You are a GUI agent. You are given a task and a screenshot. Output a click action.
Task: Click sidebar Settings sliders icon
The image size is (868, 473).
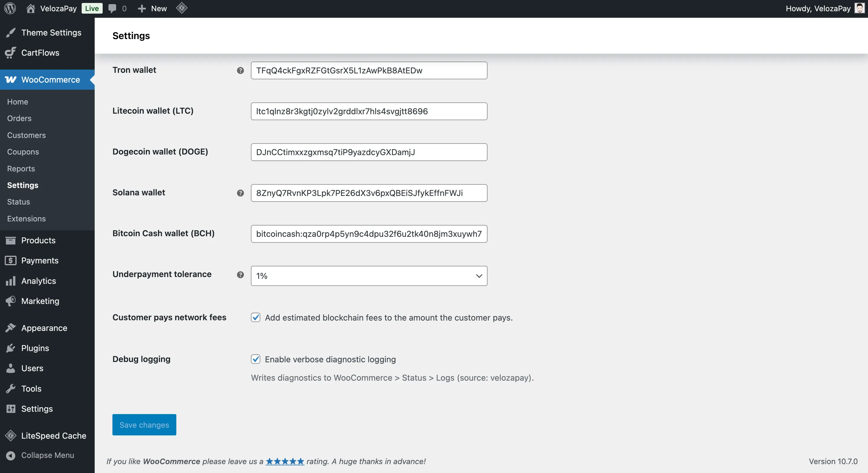point(10,408)
